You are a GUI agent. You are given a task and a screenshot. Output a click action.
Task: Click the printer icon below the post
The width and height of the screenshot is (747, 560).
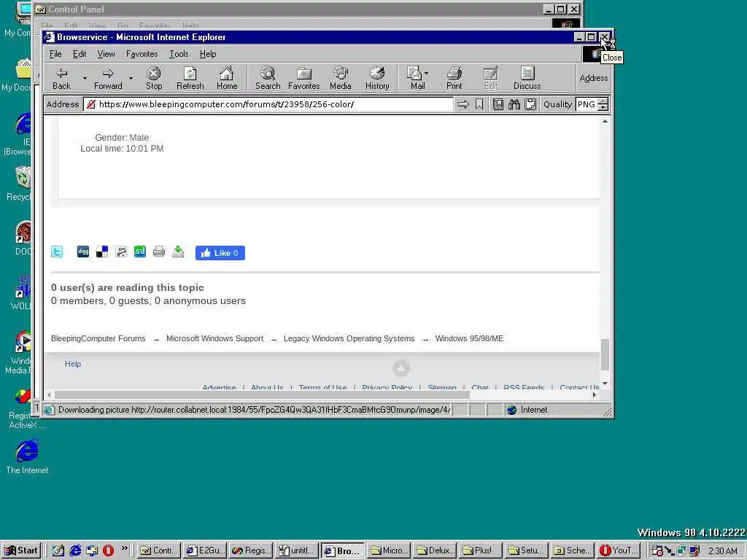point(159,252)
